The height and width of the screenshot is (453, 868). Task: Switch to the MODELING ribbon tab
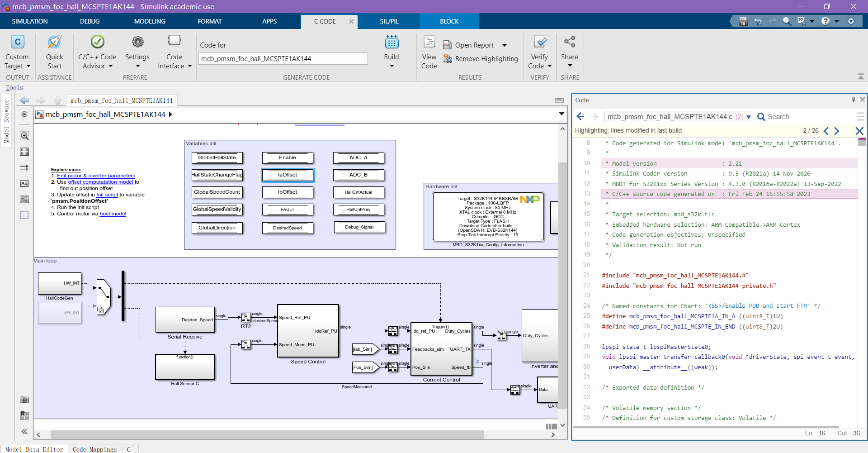pos(150,21)
